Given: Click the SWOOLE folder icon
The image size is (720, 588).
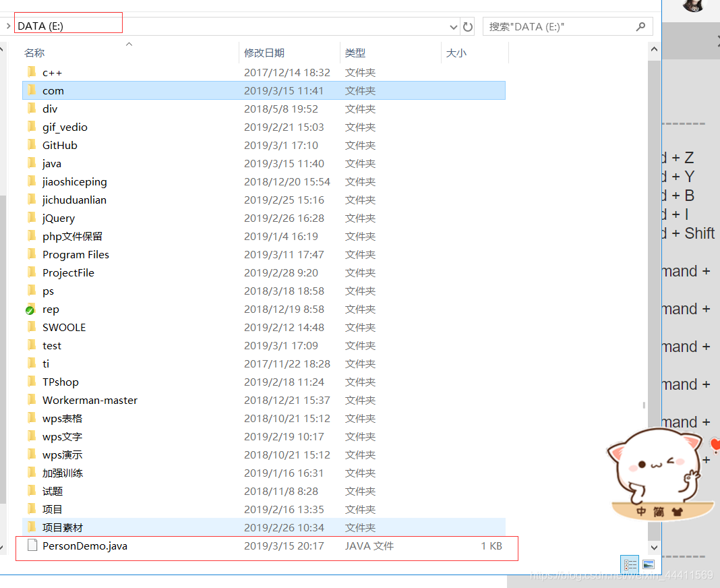Looking at the screenshot, I should [x=32, y=327].
